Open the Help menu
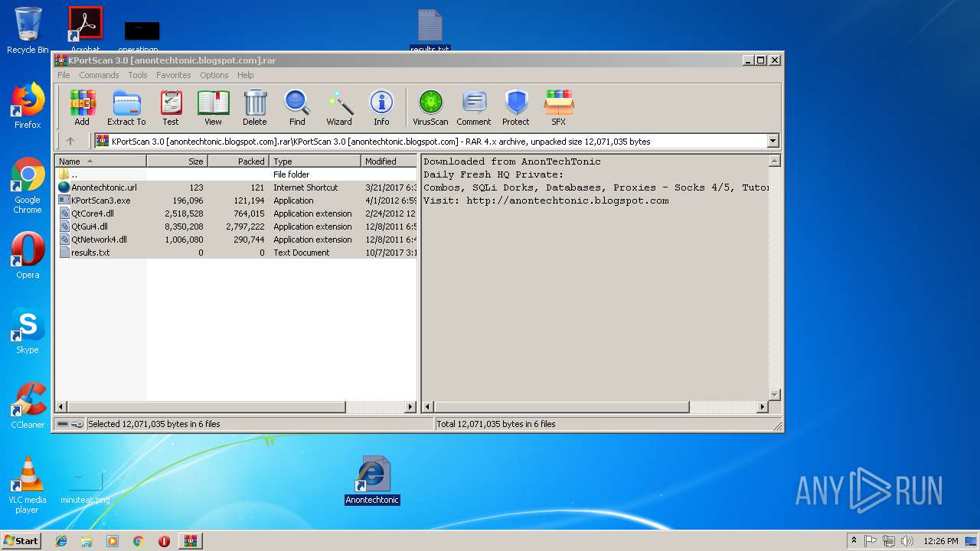 click(x=245, y=75)
